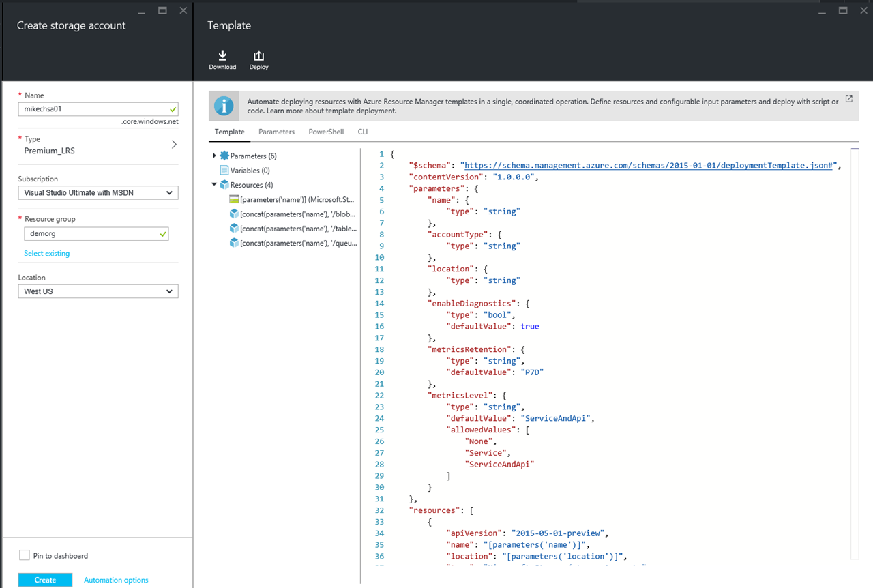This screenshot has width=873, height=588.
Task: Switch to the Parameters tab
Action: pyautogui.click(x=276, y=132)
